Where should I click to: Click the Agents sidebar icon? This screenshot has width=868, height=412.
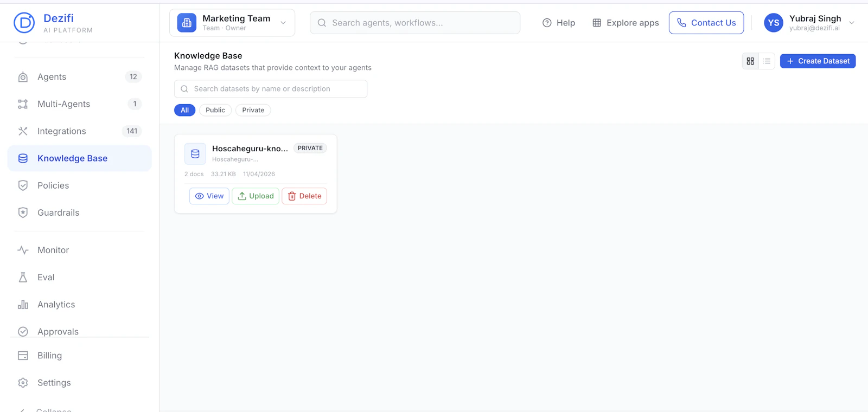coord(23,77)
